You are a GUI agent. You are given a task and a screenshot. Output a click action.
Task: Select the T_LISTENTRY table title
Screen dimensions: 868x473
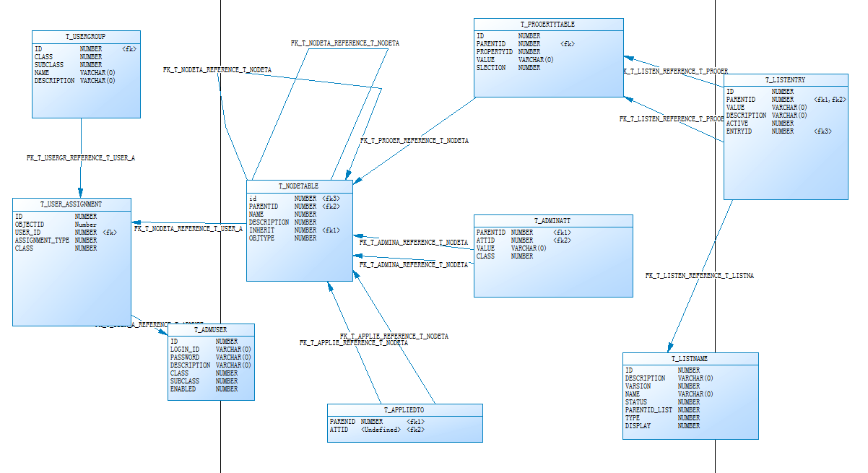coord(785,80)
